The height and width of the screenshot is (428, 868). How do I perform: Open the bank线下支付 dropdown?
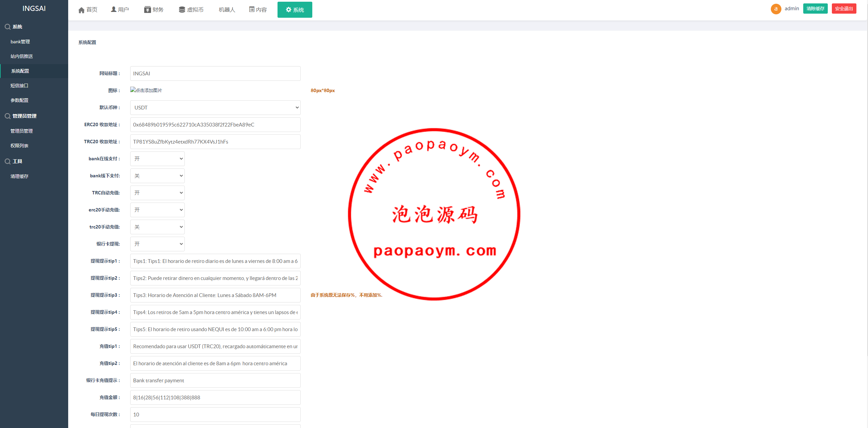[x=157, y=176]
